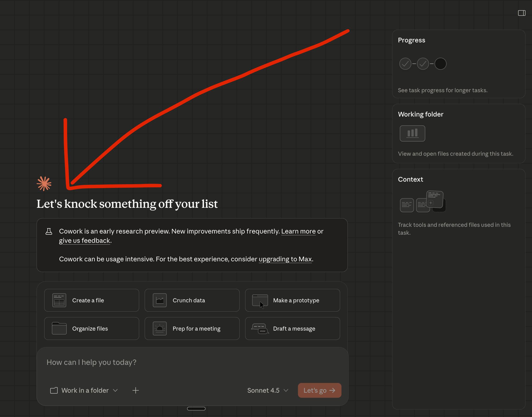Follow the give us feedback link

click(x=84, y=240)
